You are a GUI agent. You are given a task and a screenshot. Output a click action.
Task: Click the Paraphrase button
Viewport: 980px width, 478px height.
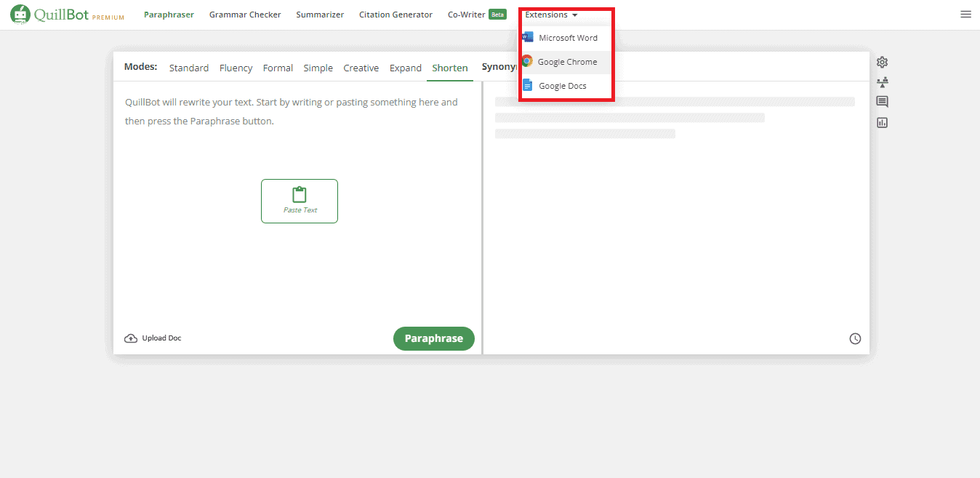click(x=434, y=338)
